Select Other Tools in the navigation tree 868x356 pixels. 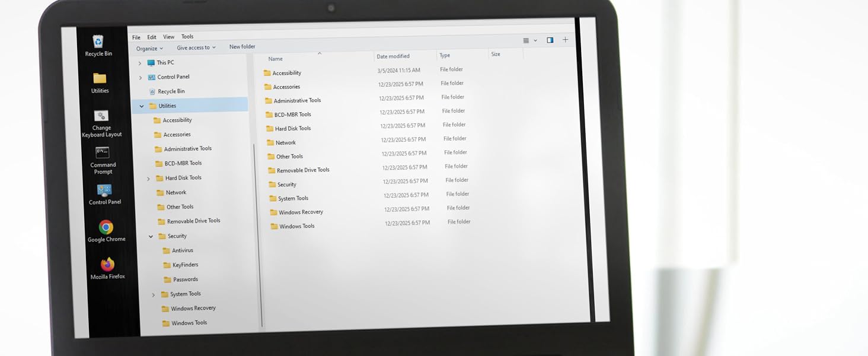[x=180, y=207]
